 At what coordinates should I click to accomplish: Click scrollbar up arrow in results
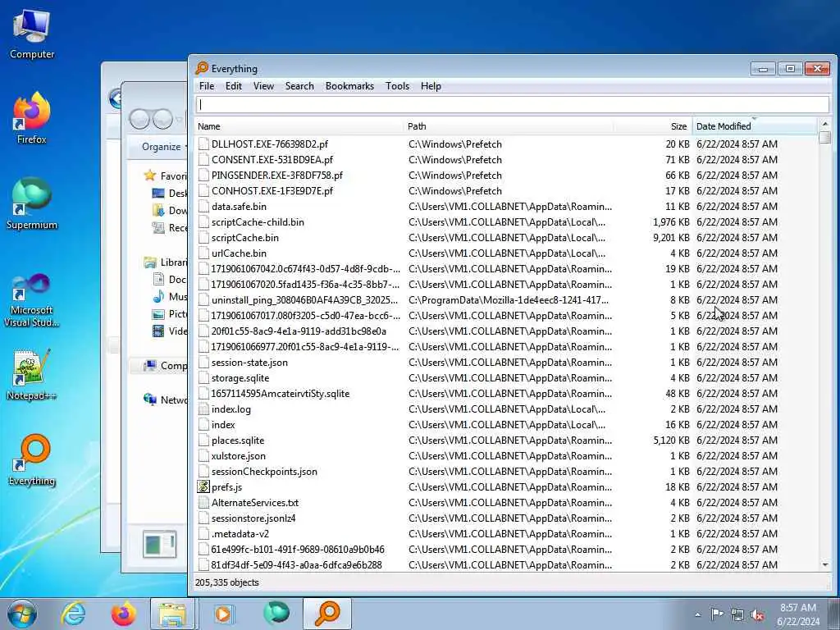click(825, 125)
